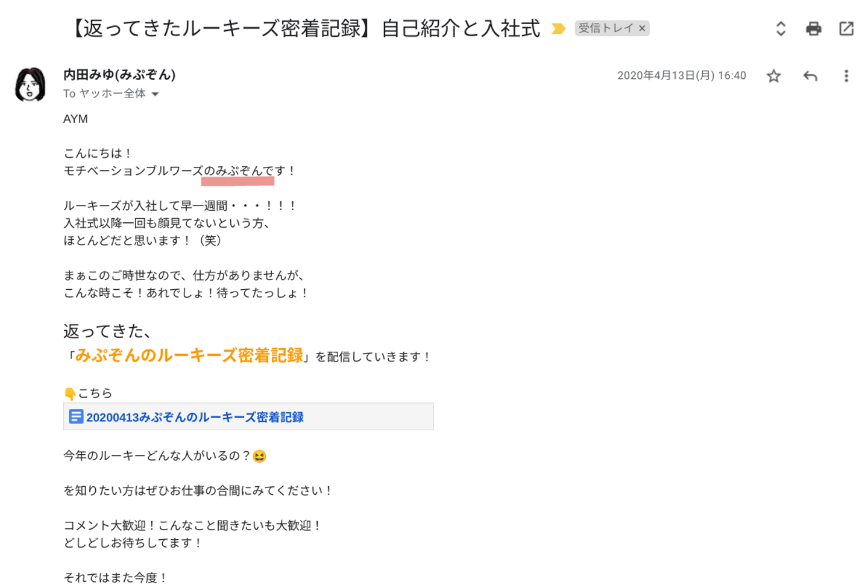The image size is (868, 588).
Task: Reply to the email
Action: [x=810, y=76]
